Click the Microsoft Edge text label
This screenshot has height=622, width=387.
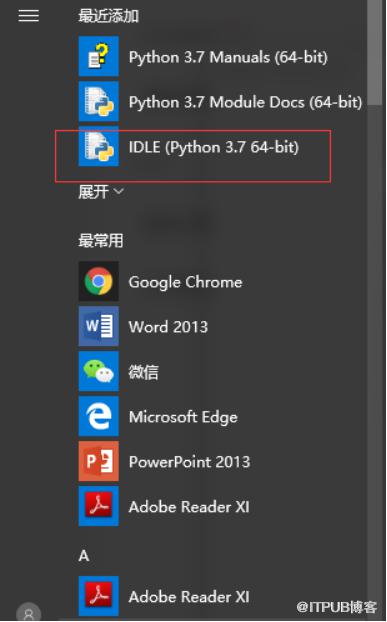pyautogui.click(x=183, y=417)
